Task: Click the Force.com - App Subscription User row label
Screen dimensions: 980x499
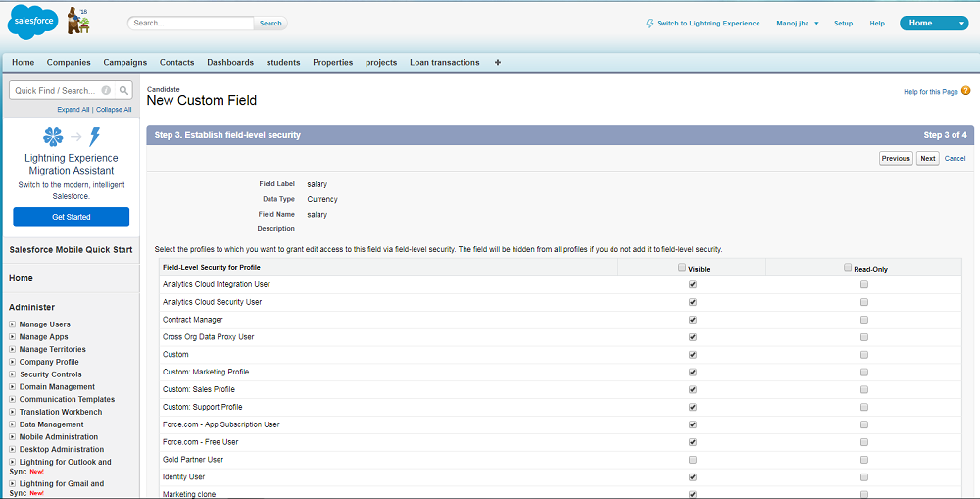Action: coord(221,424)
